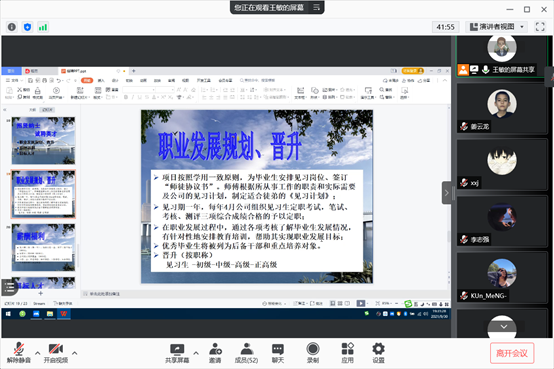
Task: Open the 邀请 invite icon
Action: coord(215,353)
